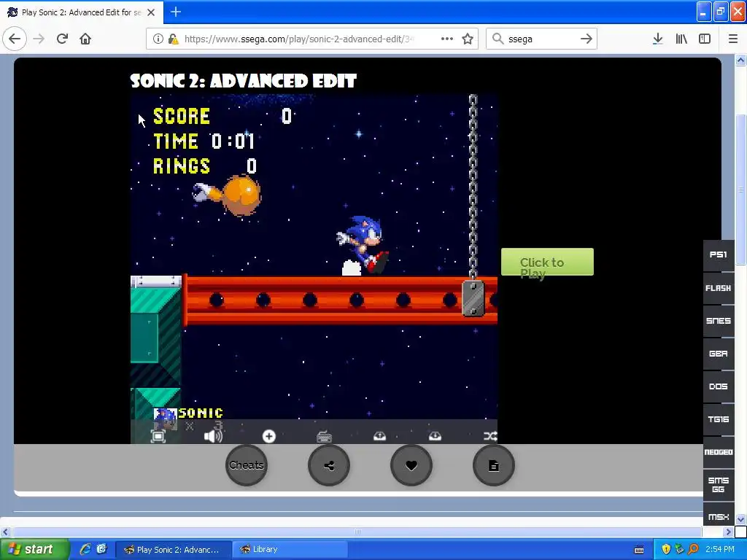This screenshot has height=560, width=747.
Task: Launch Internet Explorer quick launch icon
Action: click(85, 549)
